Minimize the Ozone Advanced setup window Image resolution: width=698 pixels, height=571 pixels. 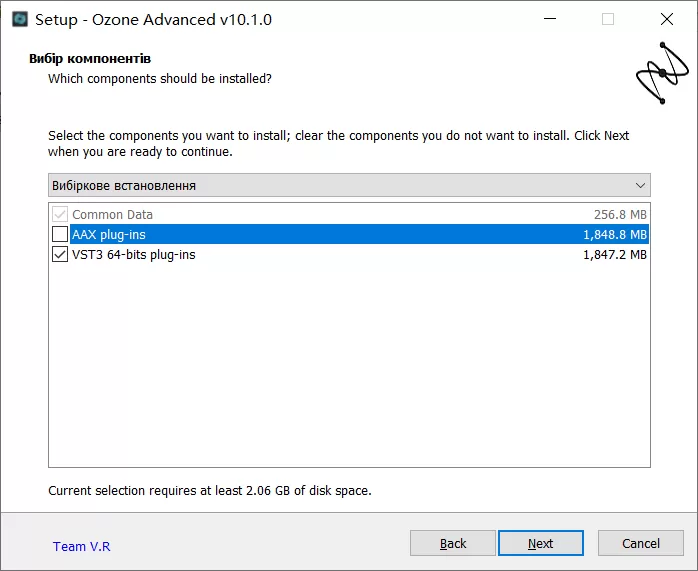pos(549,19)
